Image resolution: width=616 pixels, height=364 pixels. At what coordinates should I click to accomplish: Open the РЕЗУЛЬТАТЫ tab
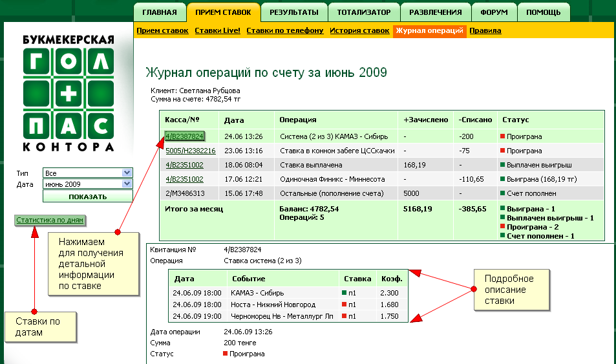(294, 12)
